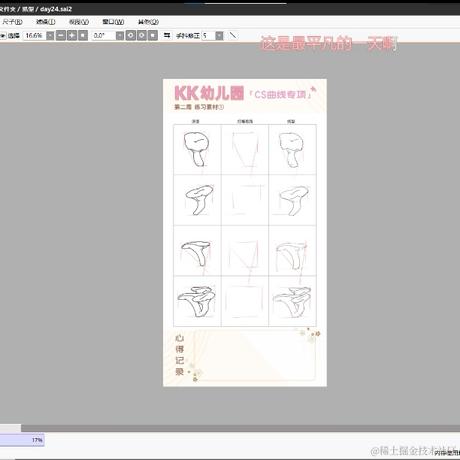The width and height of the screenshot is (460, 460).
Task: Zoom in with the plus icon
Action: pos(72,35)
